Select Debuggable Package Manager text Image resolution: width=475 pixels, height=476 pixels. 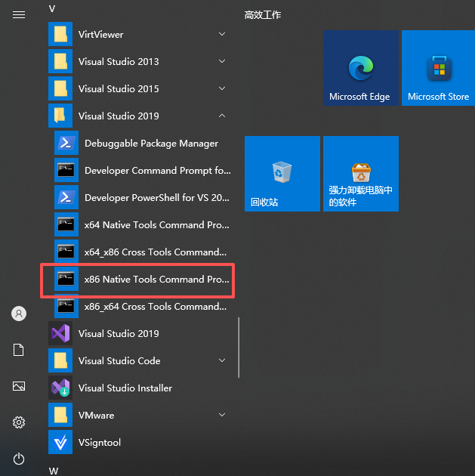pyautogui.click(x=151, y=144)
